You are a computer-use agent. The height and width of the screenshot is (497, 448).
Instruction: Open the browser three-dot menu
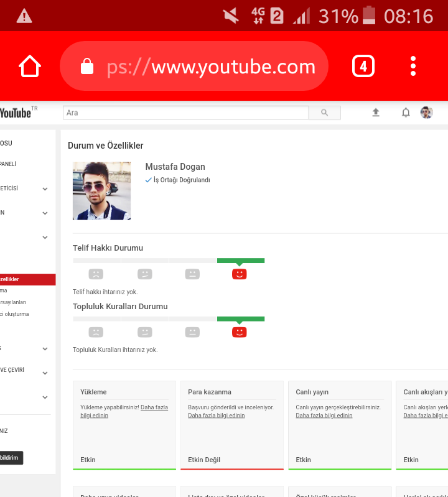coord(413,66)
